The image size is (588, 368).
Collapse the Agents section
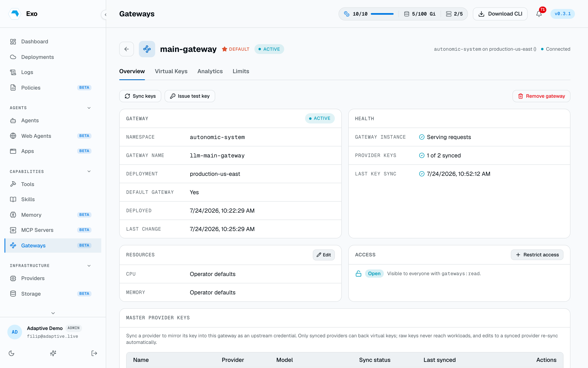[89, 108]
